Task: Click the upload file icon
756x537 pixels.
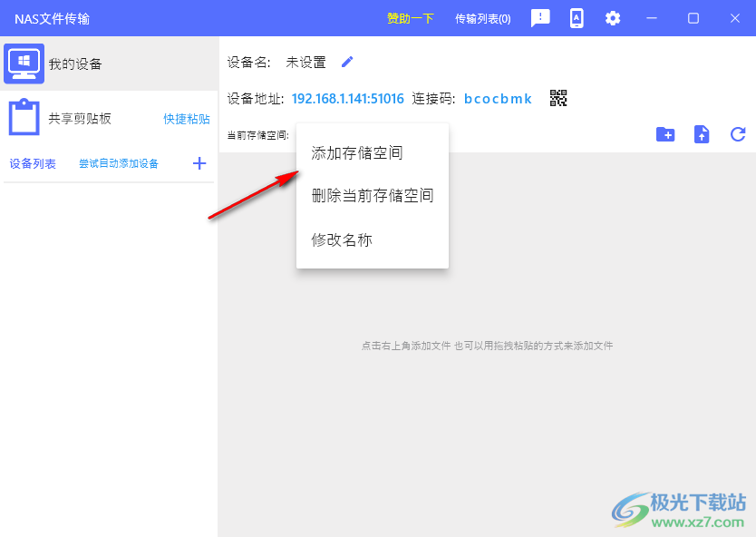Action: coord(702,134)
